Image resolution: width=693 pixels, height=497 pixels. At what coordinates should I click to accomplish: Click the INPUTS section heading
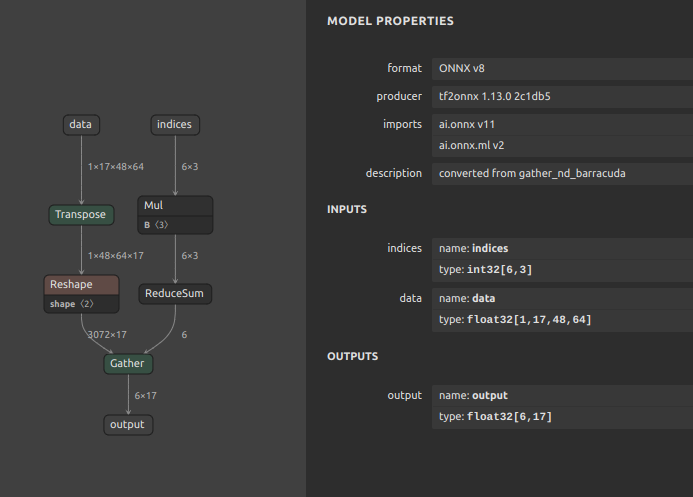click(x=347, y=209)
